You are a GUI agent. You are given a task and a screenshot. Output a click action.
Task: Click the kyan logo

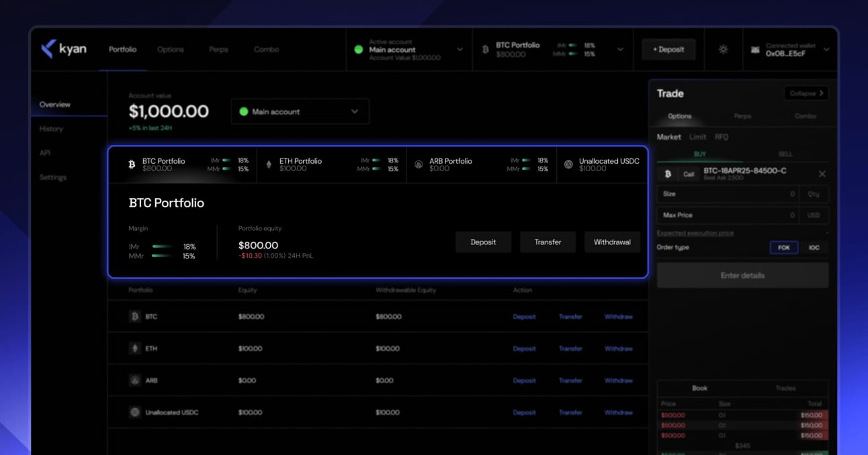point(64,49)
